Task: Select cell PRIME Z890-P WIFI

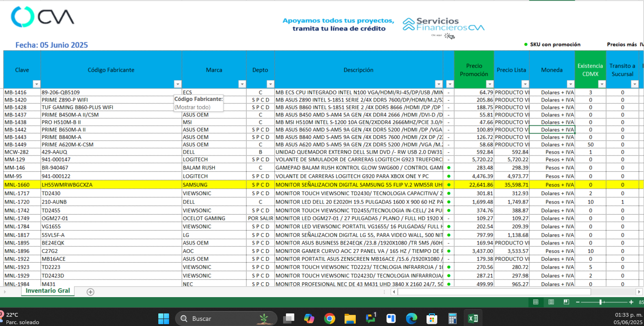Action: (111, 100)
